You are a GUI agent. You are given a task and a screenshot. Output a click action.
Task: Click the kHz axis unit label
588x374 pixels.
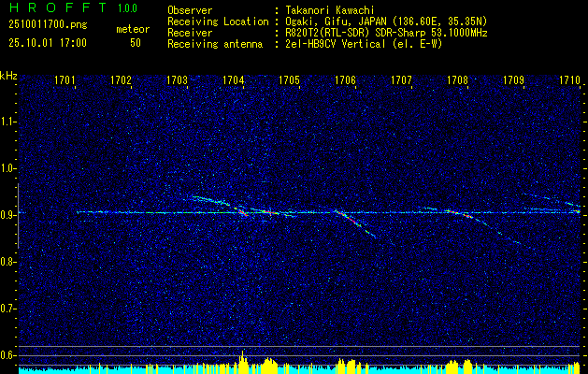(x=9, y=76)
